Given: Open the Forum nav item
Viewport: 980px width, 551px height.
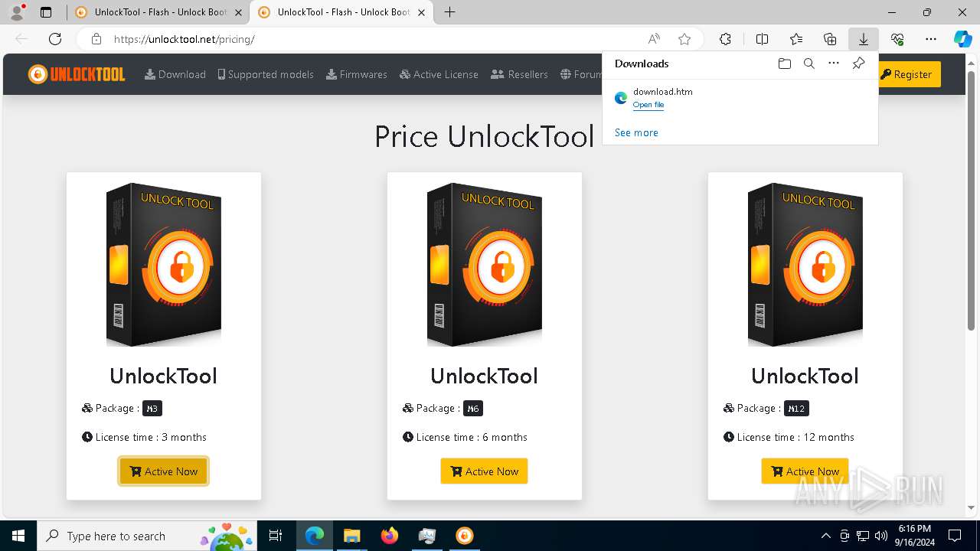Looking at the screenshot, I should [x=581, y=74].
